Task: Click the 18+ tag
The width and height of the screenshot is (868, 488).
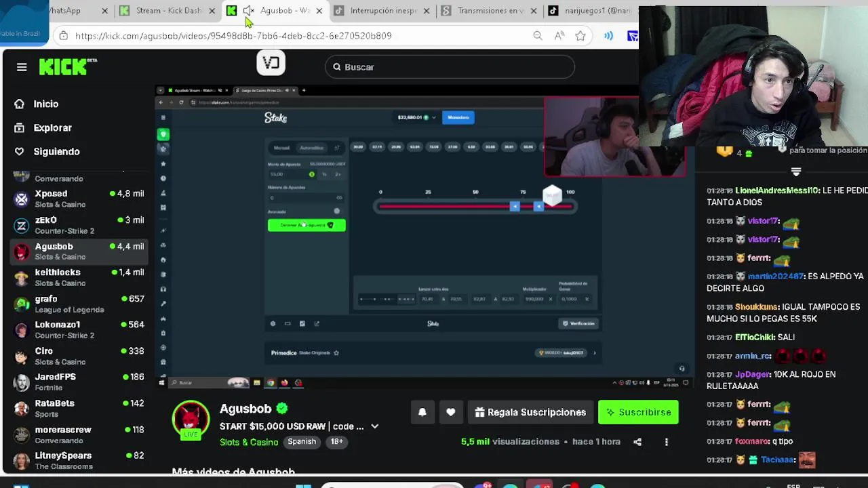Action: pos(337,441)
